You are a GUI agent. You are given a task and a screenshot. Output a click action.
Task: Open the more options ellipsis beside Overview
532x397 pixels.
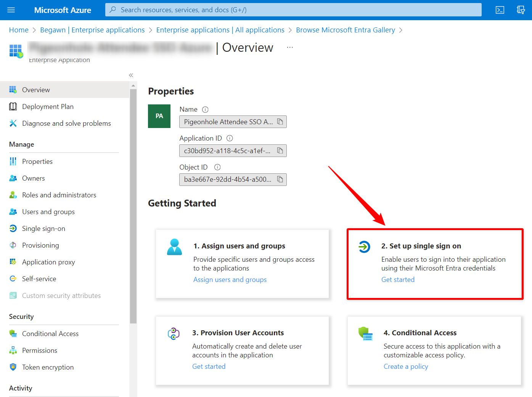[x=290, y=47]
